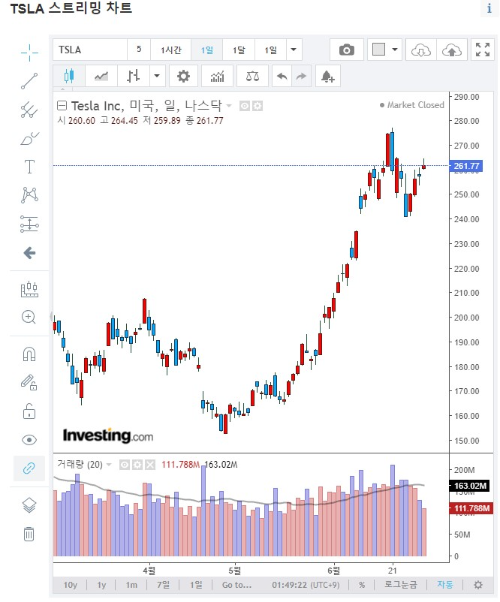Set chart range to 7일

click(163, 585)
